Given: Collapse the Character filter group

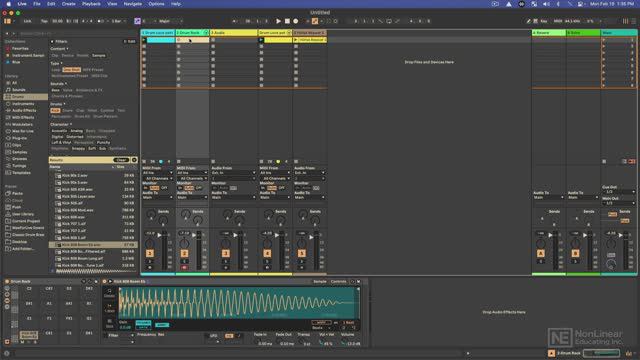Looking at the screenshot, I should pyautogui.click(x=61, y=124).
